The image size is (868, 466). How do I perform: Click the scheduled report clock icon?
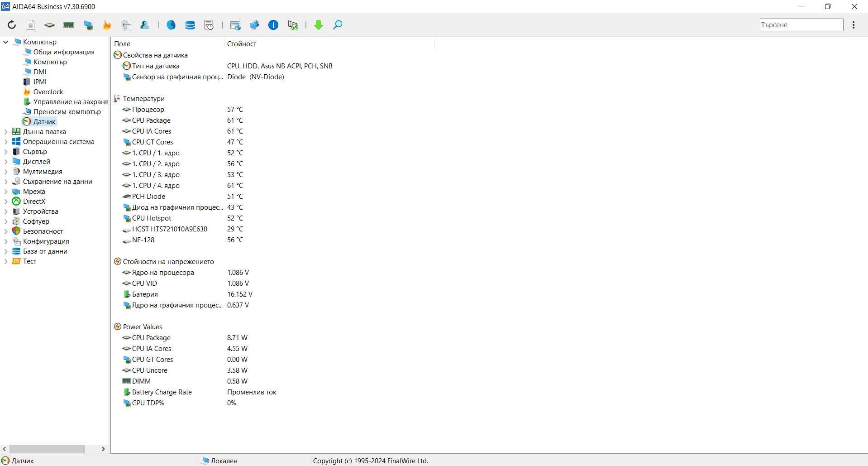tap(209, 25)
